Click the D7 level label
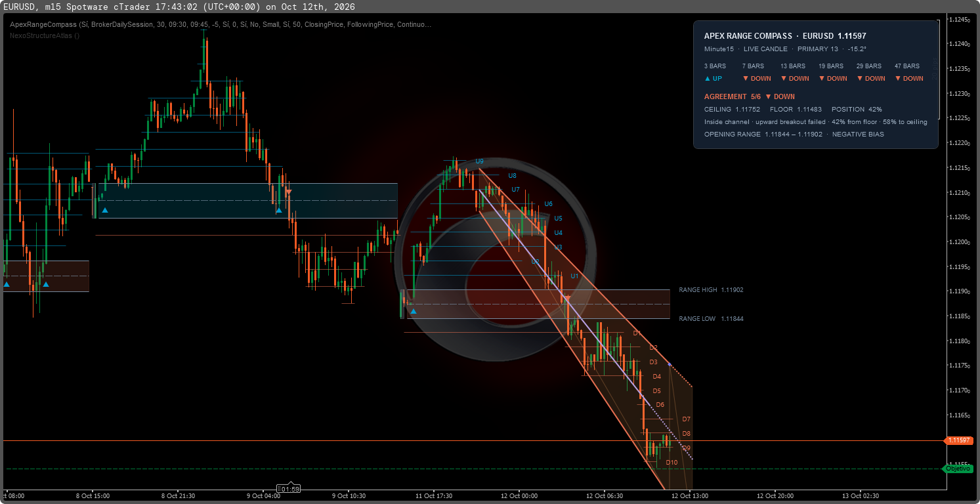980x504 pixels. pos(687,419)
